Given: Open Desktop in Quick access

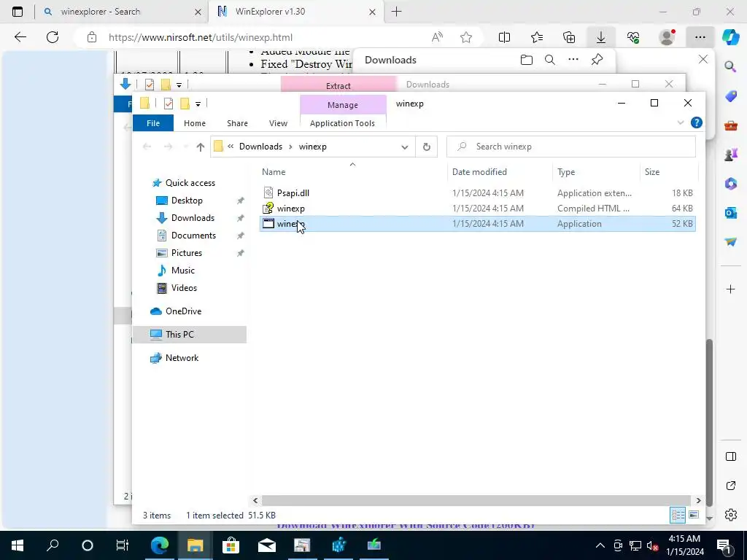Looking at the screenshot, I should pos(187,201).
